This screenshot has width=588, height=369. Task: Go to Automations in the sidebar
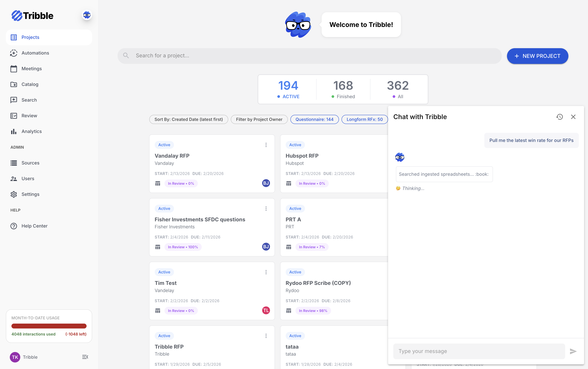(x=49, y=53)
